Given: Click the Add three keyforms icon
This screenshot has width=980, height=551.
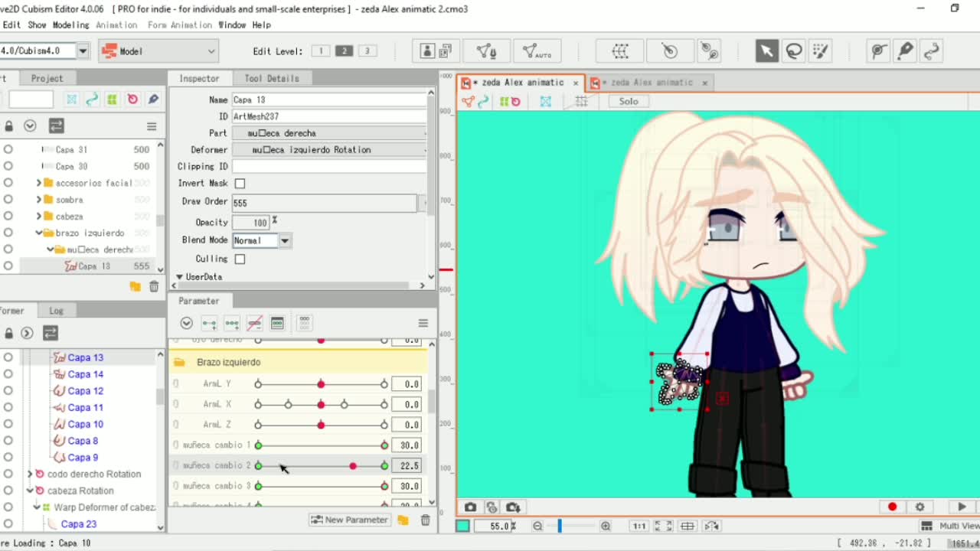Looking at the screenshot, I should point(232,323).
